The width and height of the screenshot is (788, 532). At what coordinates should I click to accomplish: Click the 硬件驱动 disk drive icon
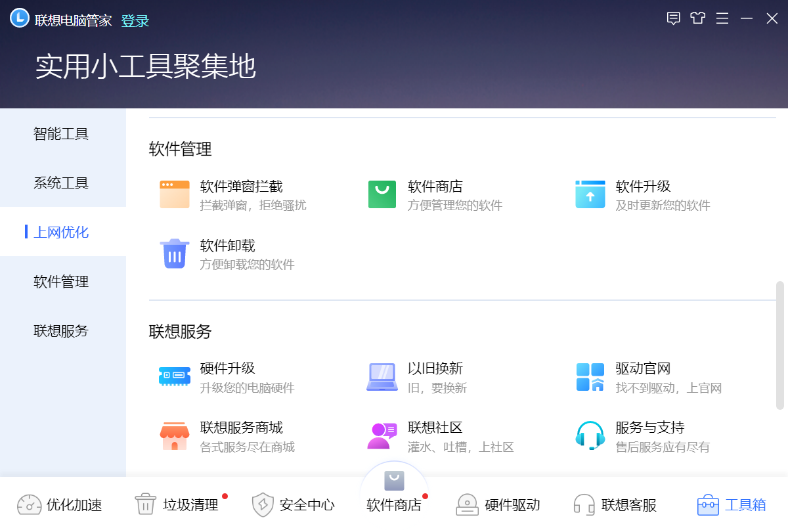click(467, 504)
